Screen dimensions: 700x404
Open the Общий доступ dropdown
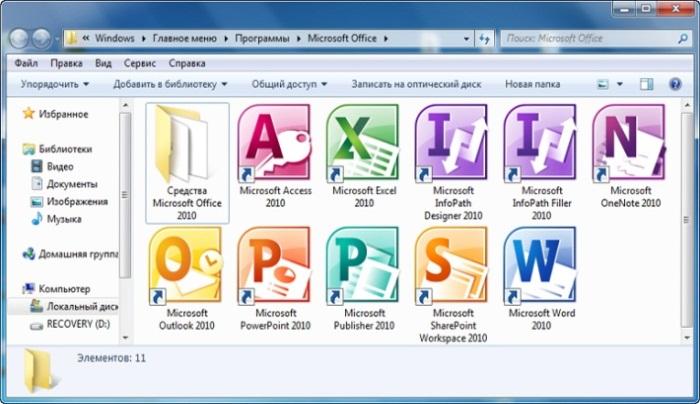[288, 85]
